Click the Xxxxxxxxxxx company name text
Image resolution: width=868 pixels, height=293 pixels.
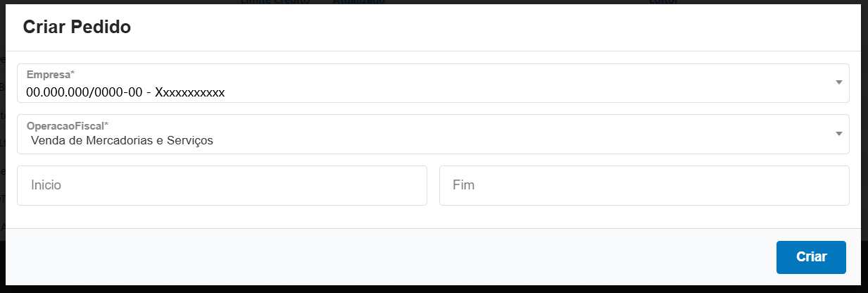click(x=190, y=92)
